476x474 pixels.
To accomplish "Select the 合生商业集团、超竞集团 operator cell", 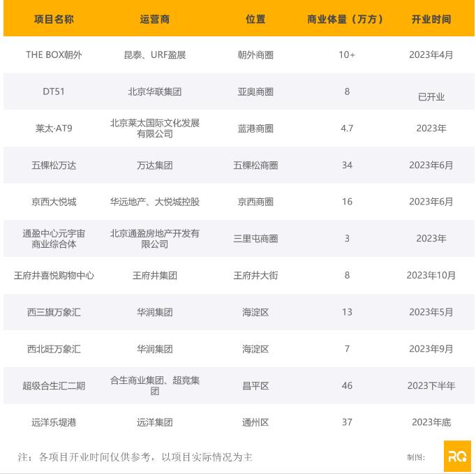I will [x=154, y=385].
